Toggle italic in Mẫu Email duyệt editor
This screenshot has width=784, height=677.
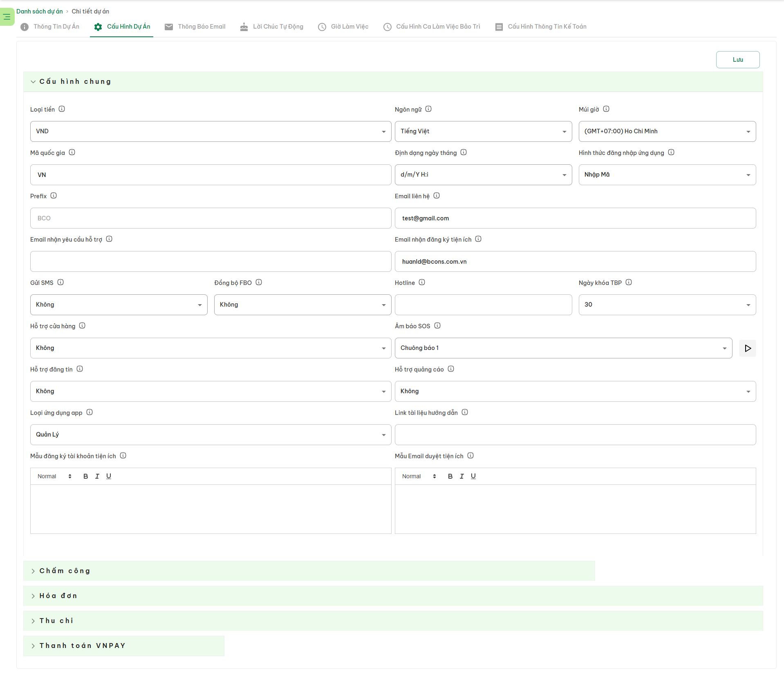pyautogui.click(x=461, y=476)
